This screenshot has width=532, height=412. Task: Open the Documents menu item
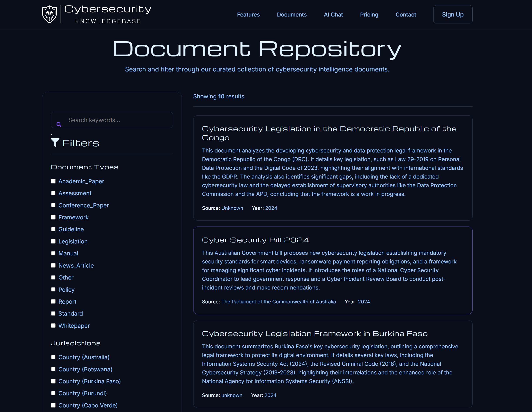[292, 14]
